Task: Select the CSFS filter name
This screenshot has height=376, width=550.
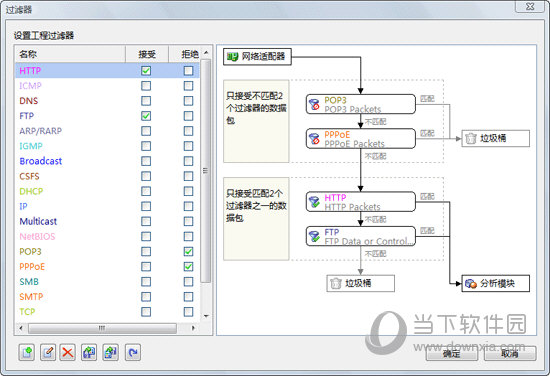Action: (29, 176)
